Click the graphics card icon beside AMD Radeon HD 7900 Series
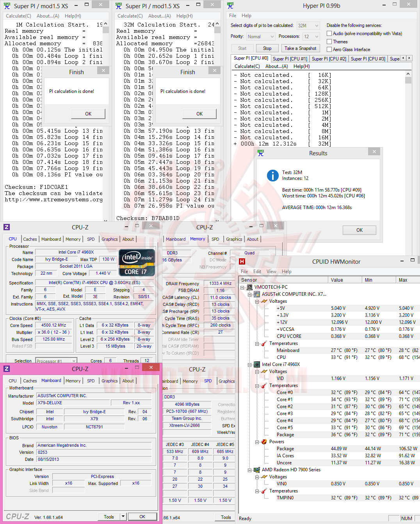Image resolution: width=420 pixels, height=524 pixels. pyautogui.click(x=257, y=470)
